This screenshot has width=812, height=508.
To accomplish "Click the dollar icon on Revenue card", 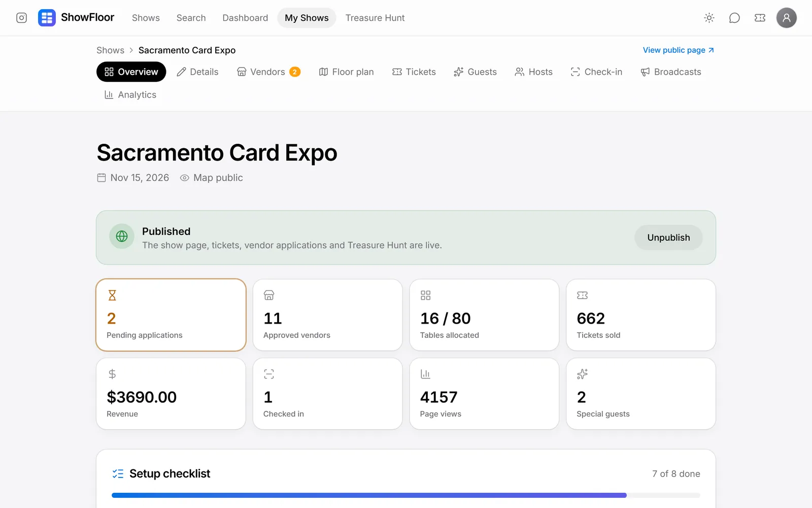I will pos(112,374).
